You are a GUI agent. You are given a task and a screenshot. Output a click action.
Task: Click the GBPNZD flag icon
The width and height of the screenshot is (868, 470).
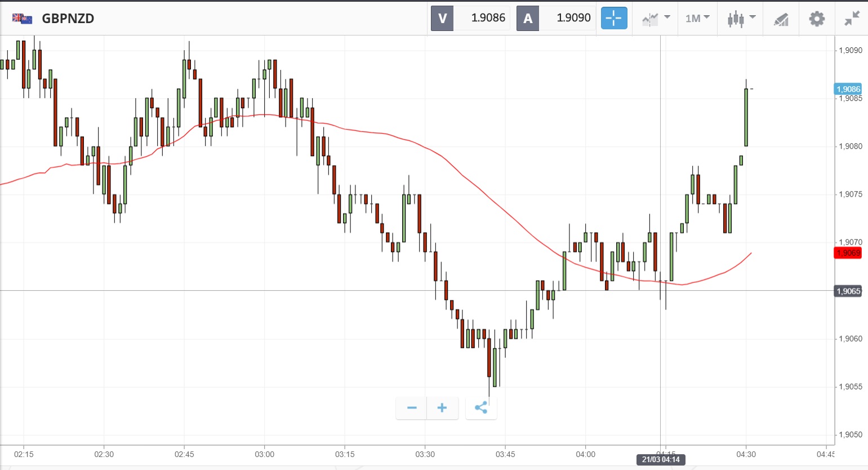click(x=23, y=19)
